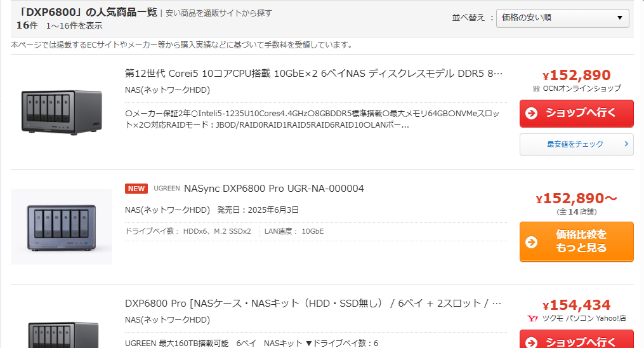Click the (全14店舗) store count text
Image resolution: width=644 pixels, height=348 pixels.
point(576,211)
